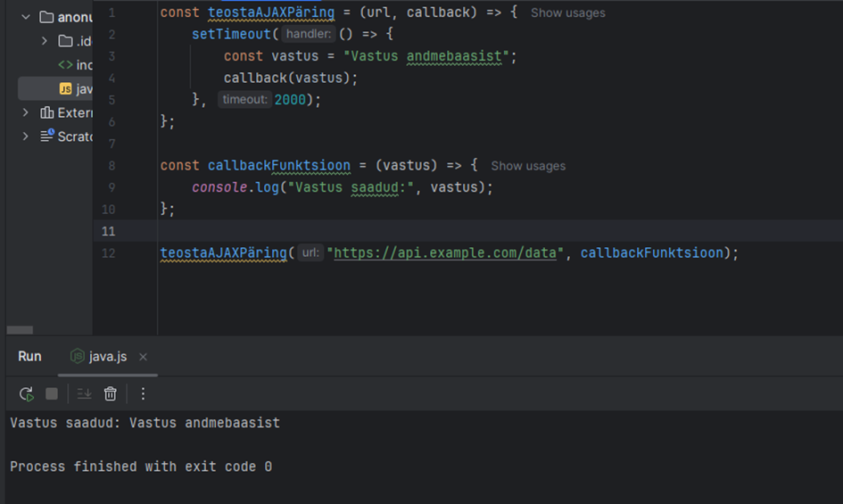Image resolution: width=843 pixels, height=504 pixels.
Task: Click the Scroll to End icon
Action: [84, 393]
